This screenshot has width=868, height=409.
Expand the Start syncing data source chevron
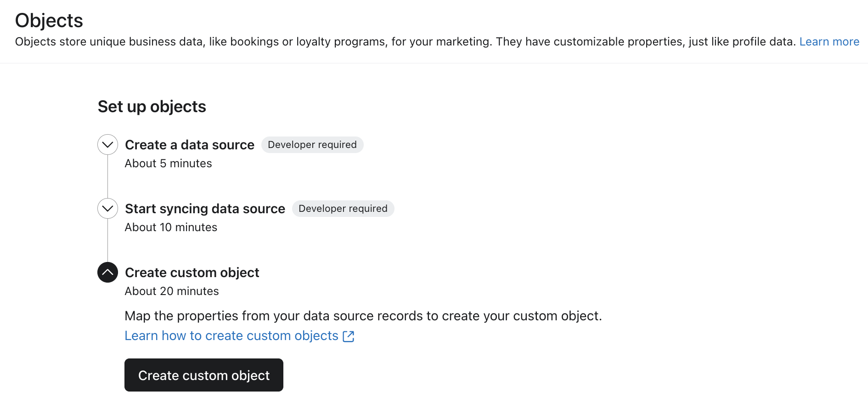click(x=107, y=209)
